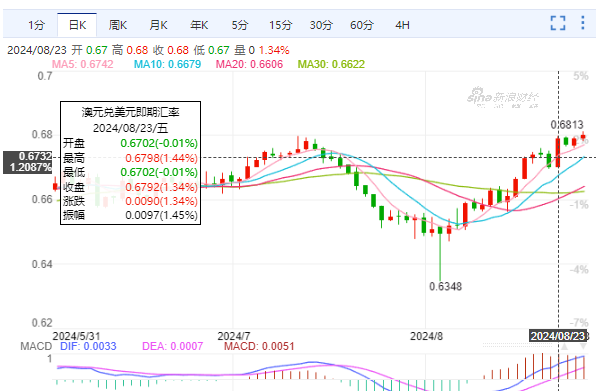Image resolution: width=596 pixels, height=391 pixels.
Task: Click the MA20: 0.6606 indicator label
Action: pos(249,64)
